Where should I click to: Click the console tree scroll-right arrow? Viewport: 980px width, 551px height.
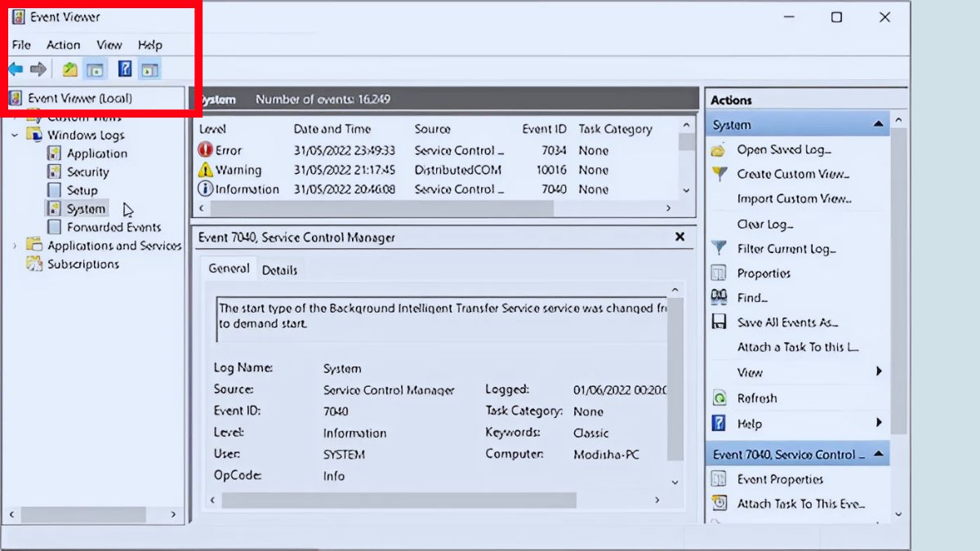point(173,514)
